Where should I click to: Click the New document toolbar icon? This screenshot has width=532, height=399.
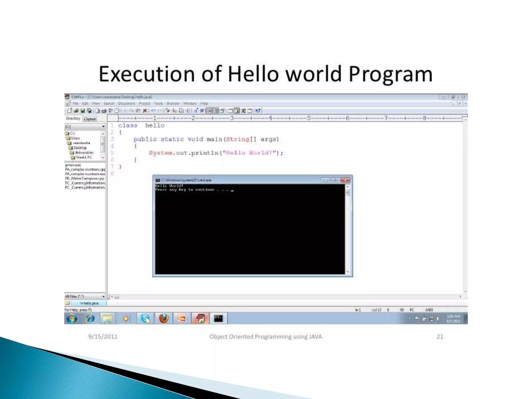click(69, 111)
